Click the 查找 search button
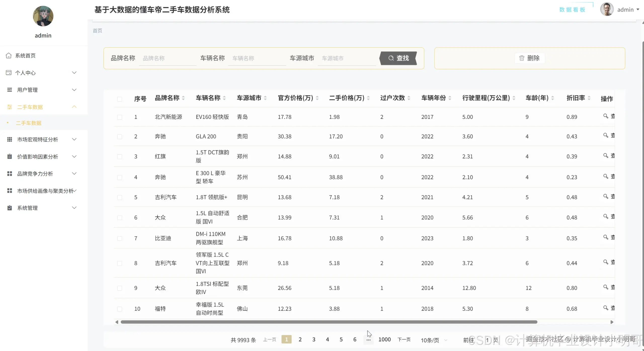 (x=399, y=58)
